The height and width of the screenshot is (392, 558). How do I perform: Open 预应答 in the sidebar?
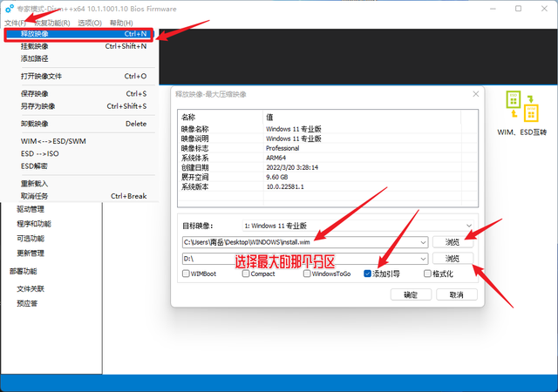pyautogui.click(x=27, y=303)
